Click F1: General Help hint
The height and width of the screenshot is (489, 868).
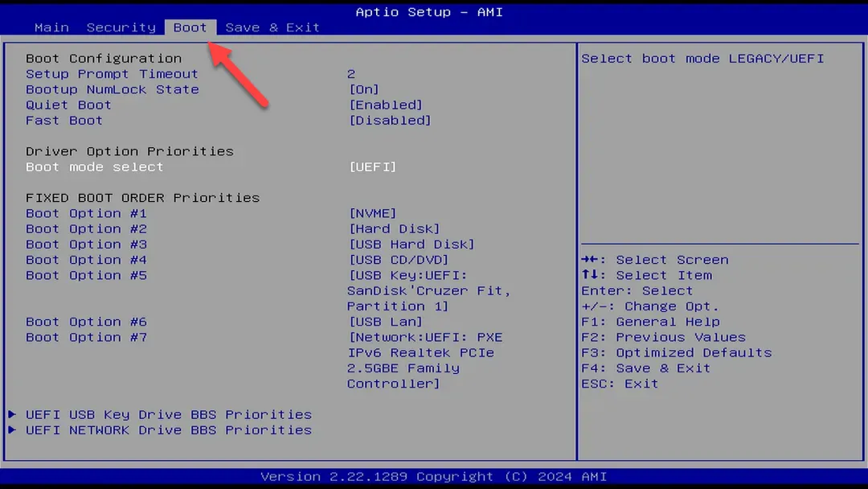point(650,322)
